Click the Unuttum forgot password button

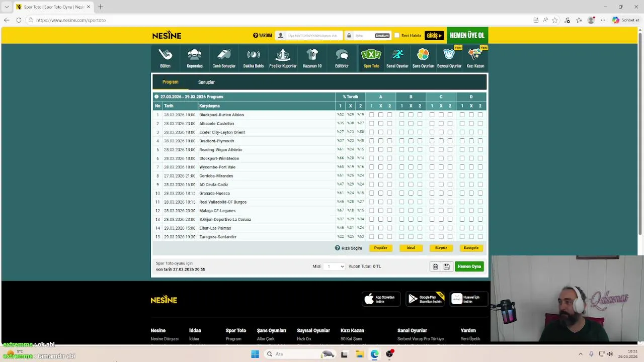[382, 36]
